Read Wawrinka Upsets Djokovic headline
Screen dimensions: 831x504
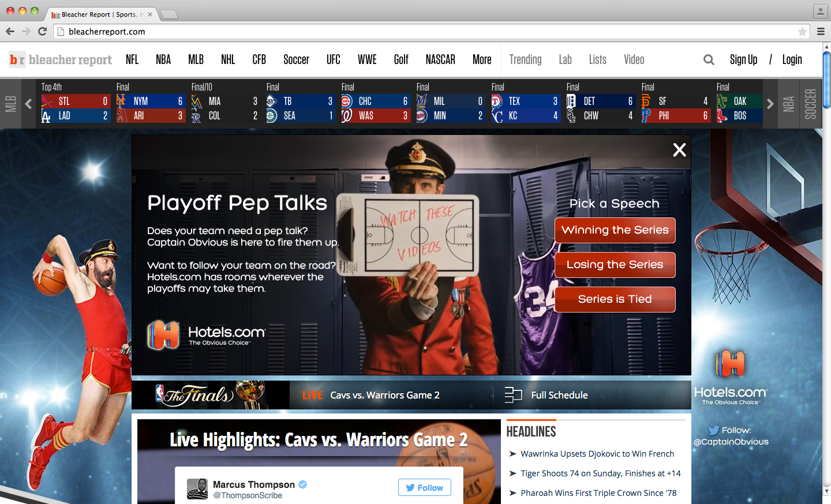pyautogui.click(x=597, y=454)
